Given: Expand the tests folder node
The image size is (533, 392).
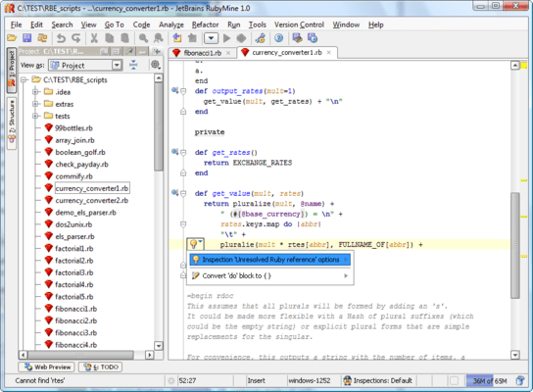Looking at the screenshot, I should pos(35,116).
